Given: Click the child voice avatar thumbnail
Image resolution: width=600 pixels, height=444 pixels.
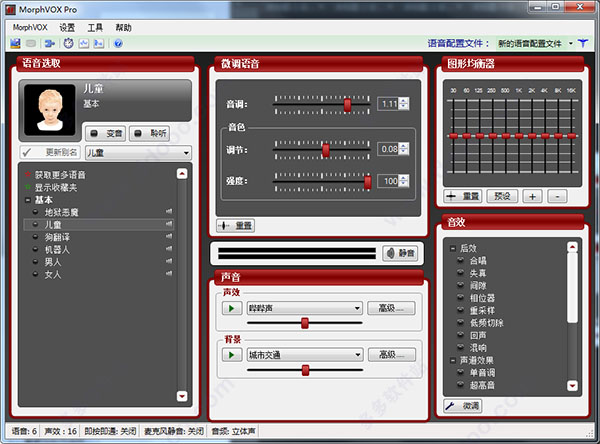Looking at the screenshot, I should point(50,110).
